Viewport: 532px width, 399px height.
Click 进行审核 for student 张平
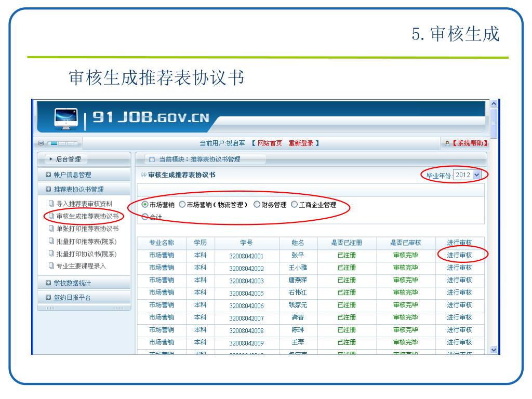(x=459, y=255)
